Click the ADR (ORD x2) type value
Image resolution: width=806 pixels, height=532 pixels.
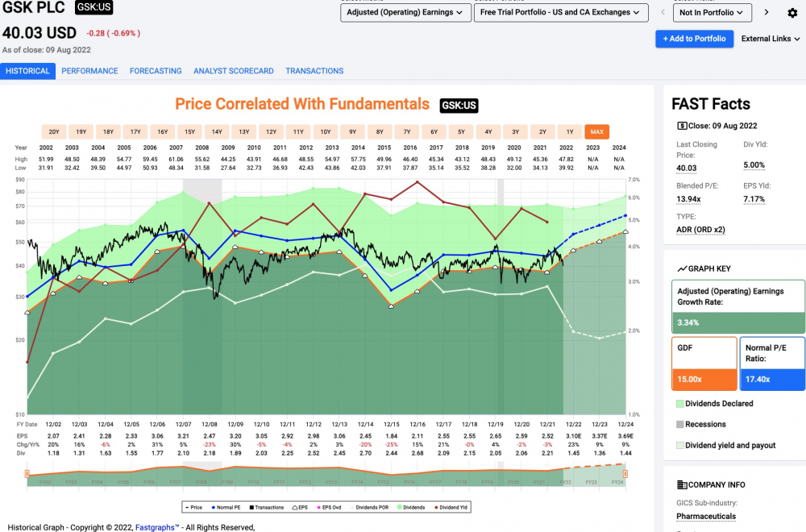700,230
